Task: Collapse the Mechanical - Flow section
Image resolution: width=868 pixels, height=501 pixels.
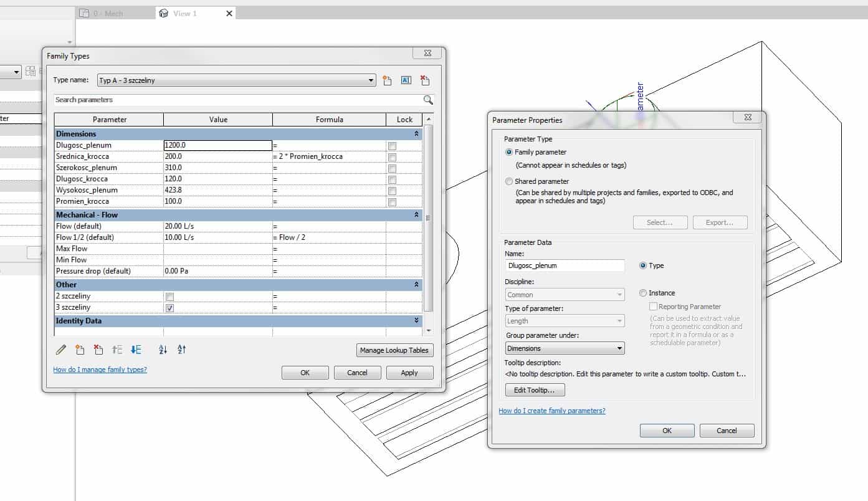Action: pos(416,215)
